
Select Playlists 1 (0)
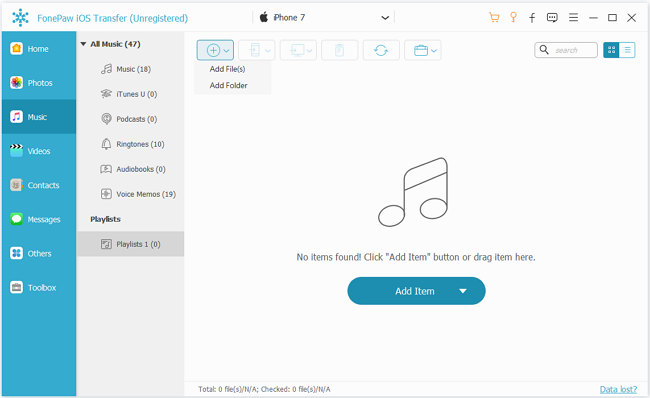pos(130,244)
